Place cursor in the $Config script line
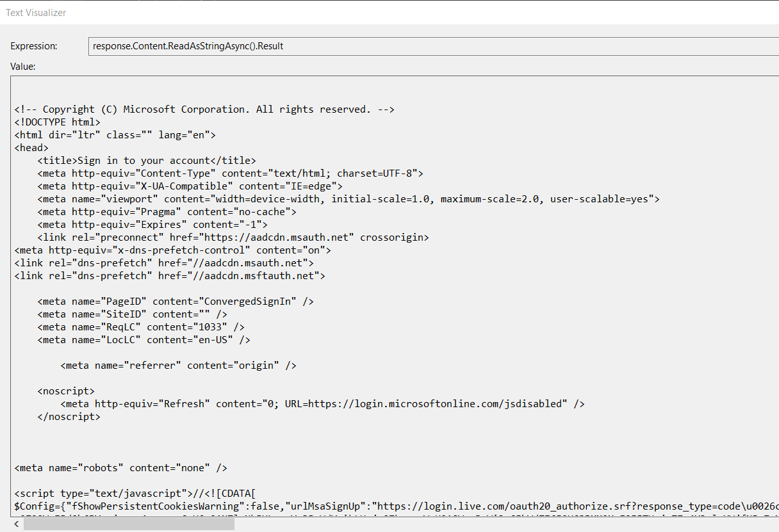 pyautogui.click(x=320, y=506)
